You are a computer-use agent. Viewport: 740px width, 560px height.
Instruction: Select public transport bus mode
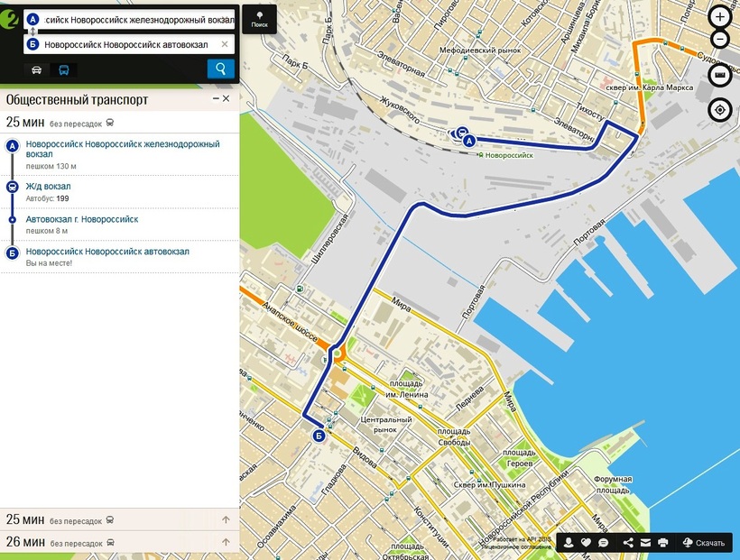click(x=64, y=69)
